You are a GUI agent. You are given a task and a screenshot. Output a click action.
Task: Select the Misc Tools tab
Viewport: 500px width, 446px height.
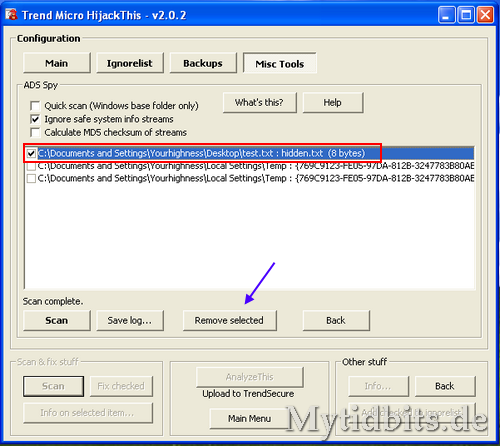280,63
